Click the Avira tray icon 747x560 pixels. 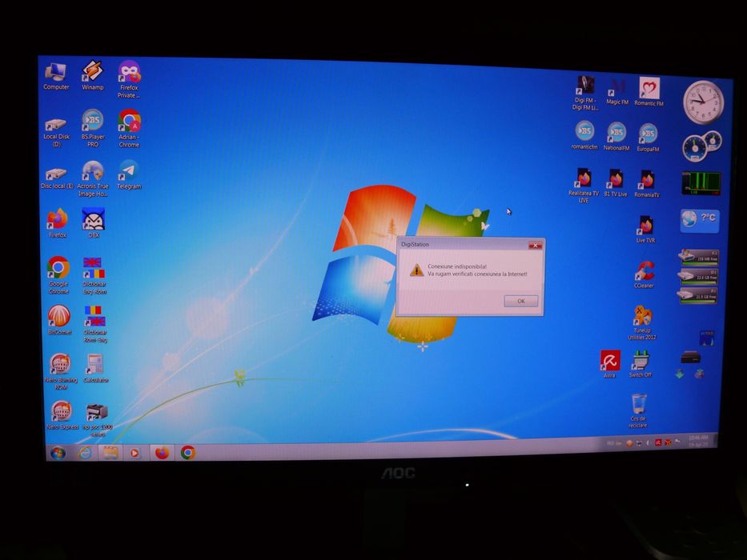[658, 443]
